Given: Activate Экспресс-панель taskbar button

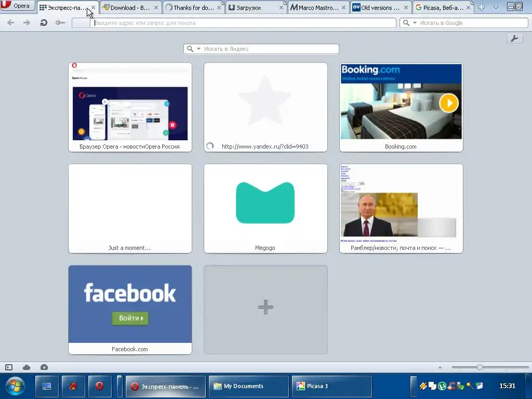Looking at the screenshot, I should [166, 387].
